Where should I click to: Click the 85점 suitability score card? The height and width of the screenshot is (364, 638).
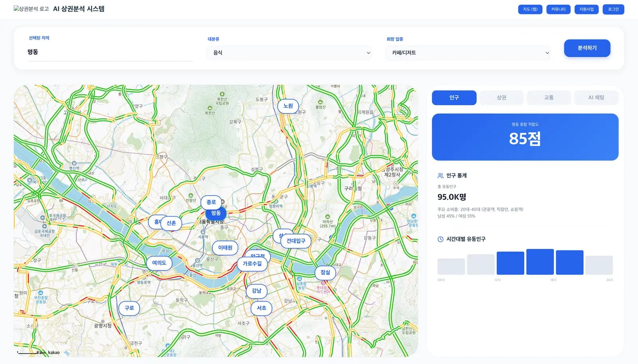pyautogui.click(x=525, y=137)
